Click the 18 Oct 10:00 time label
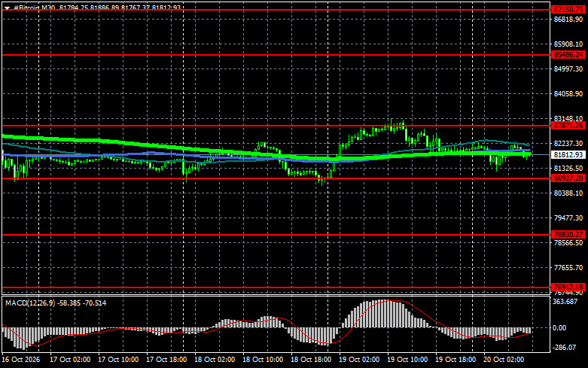The width and height of the screenshot is (588, 368). [263, 360]
